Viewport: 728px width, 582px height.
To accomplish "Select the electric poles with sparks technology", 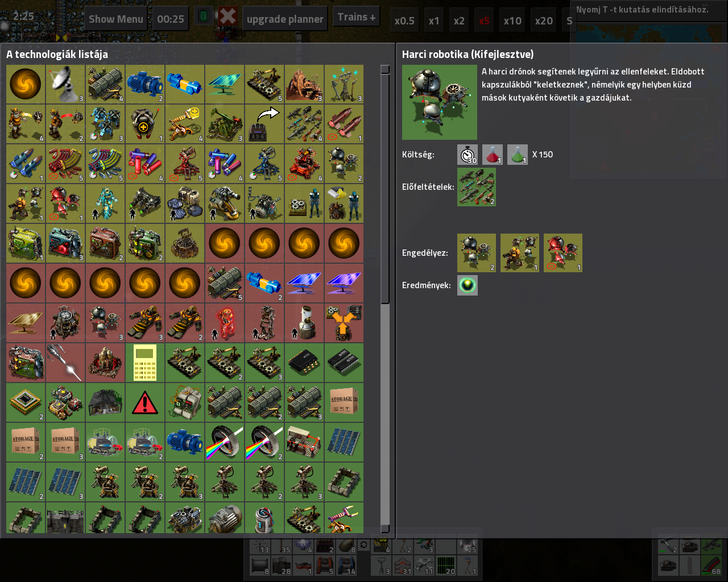I will tap(344, 84).
